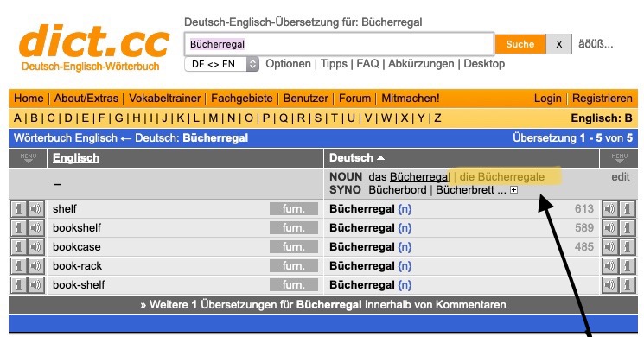Screen dimensions: 644x337
Task: Open synonym Bücherbord
Action: pyautogui.click(x=397, y=190)
